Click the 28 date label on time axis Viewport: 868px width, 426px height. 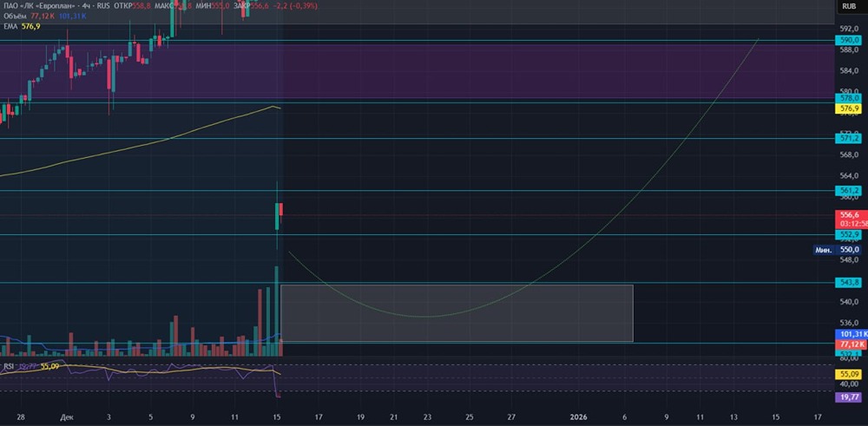21,416
